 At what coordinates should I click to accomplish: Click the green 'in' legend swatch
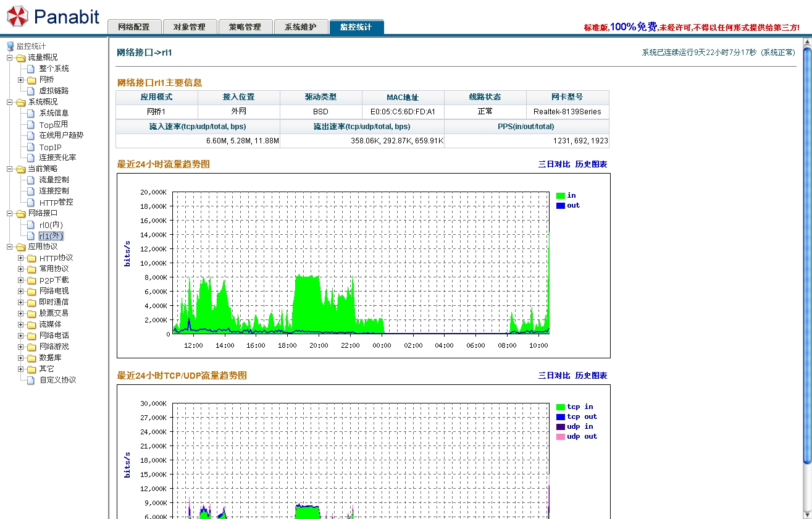tap(561, 196)
